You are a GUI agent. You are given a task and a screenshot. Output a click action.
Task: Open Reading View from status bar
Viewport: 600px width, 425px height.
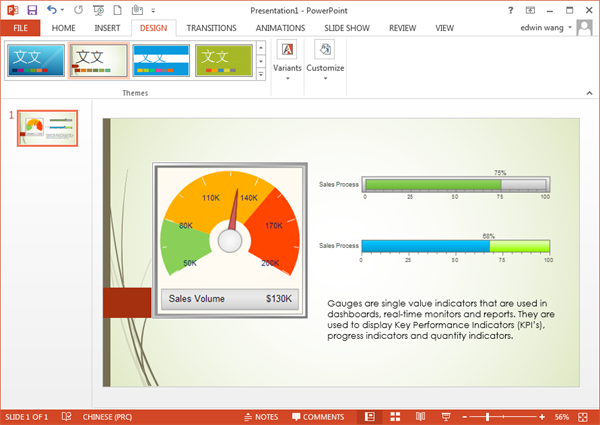(x=420, y=416)
